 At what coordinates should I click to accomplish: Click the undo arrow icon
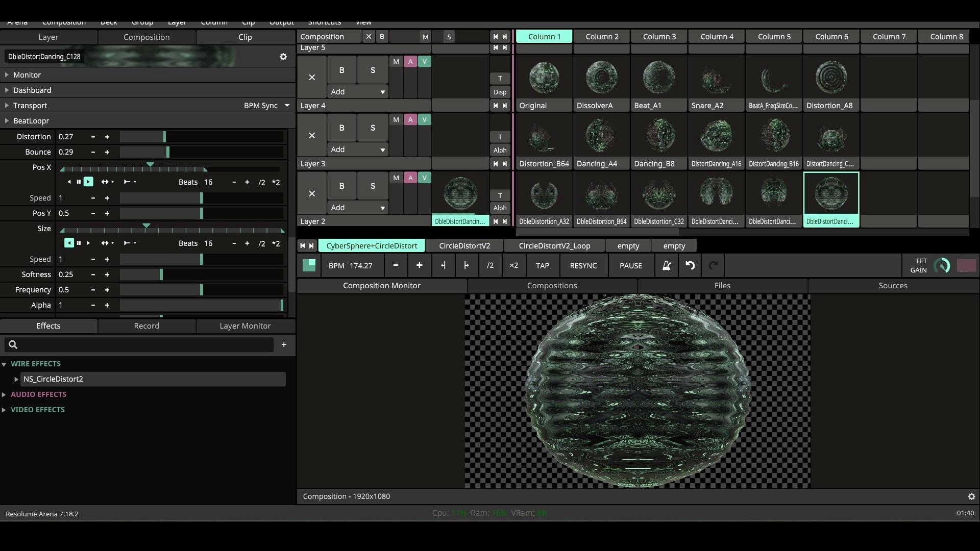[x=690, y=266]
